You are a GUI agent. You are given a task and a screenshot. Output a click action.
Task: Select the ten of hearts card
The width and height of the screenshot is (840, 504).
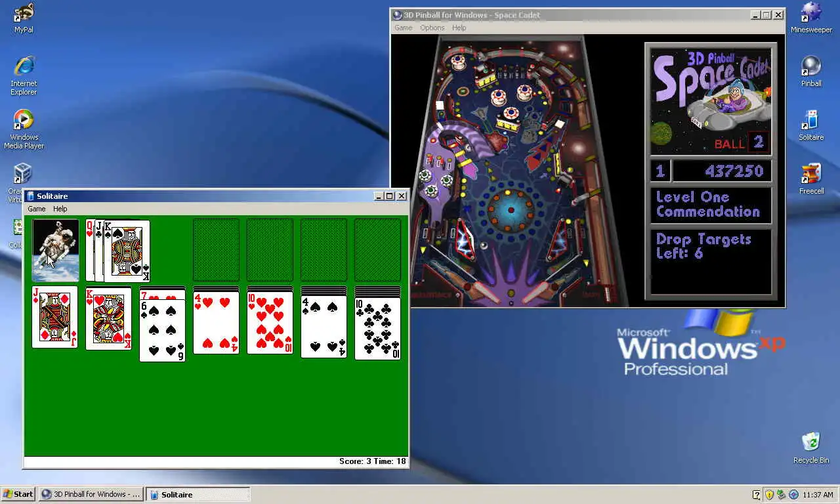tap(270, 323)
